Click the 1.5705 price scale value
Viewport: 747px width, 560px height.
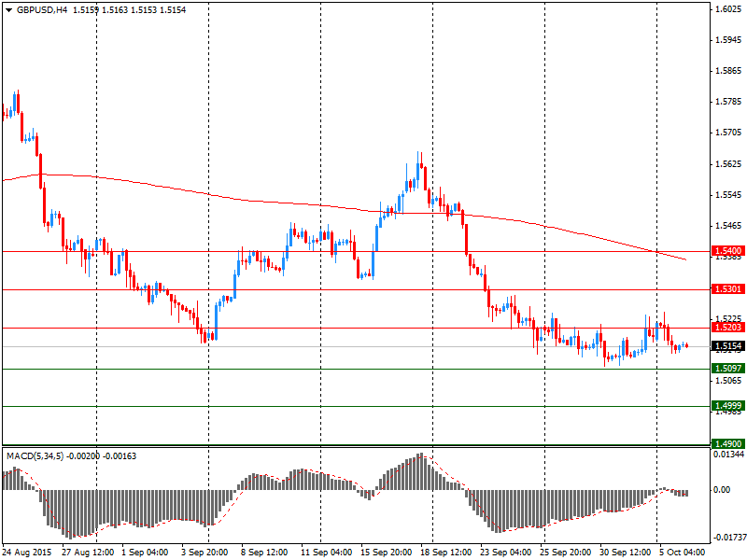tap(728, 133)
